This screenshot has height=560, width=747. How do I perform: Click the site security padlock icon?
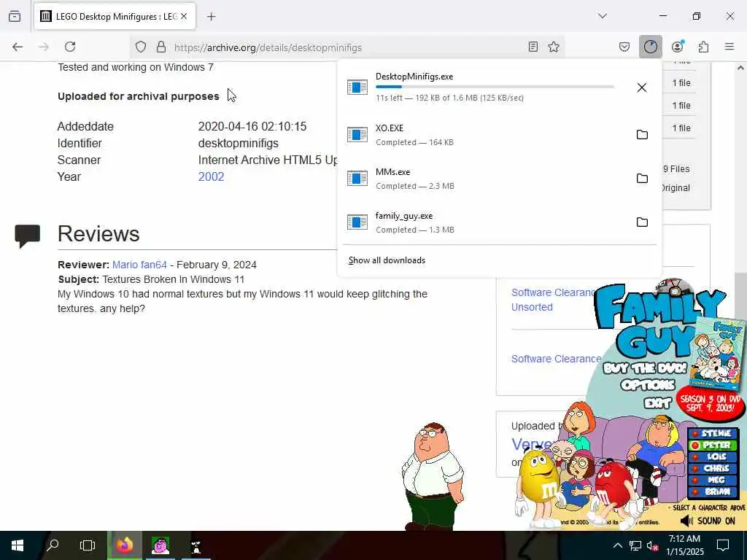tap(161, 47)
